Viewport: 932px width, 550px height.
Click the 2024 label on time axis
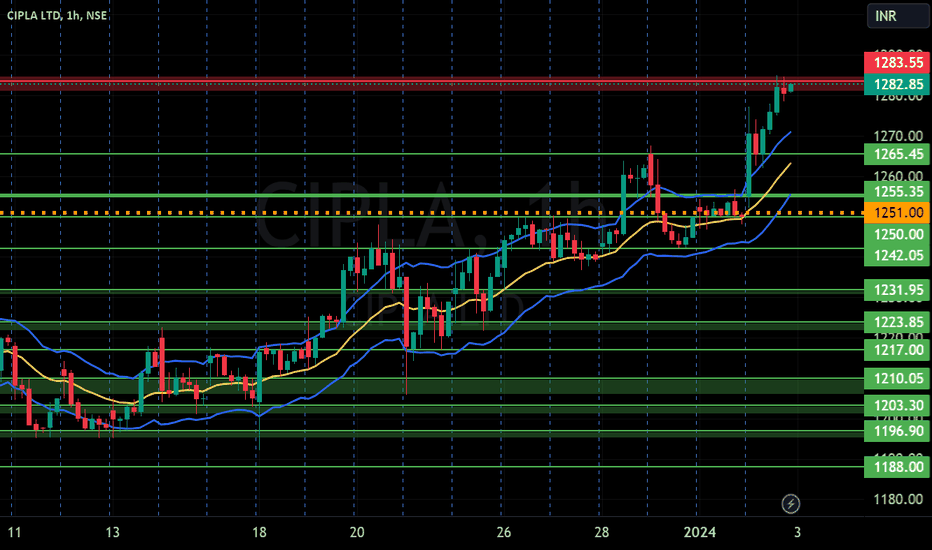click(700, 532)
